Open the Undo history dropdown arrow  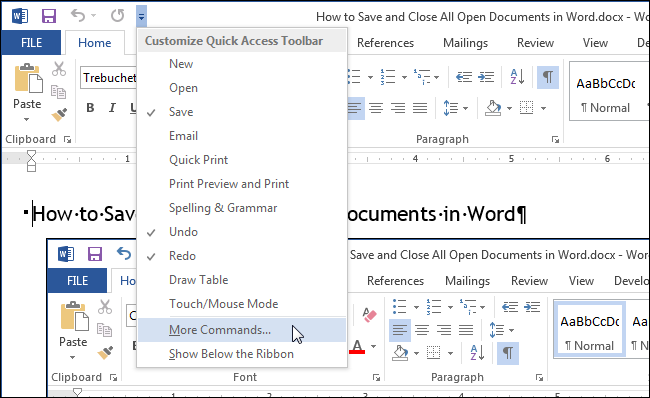point(93,16)
